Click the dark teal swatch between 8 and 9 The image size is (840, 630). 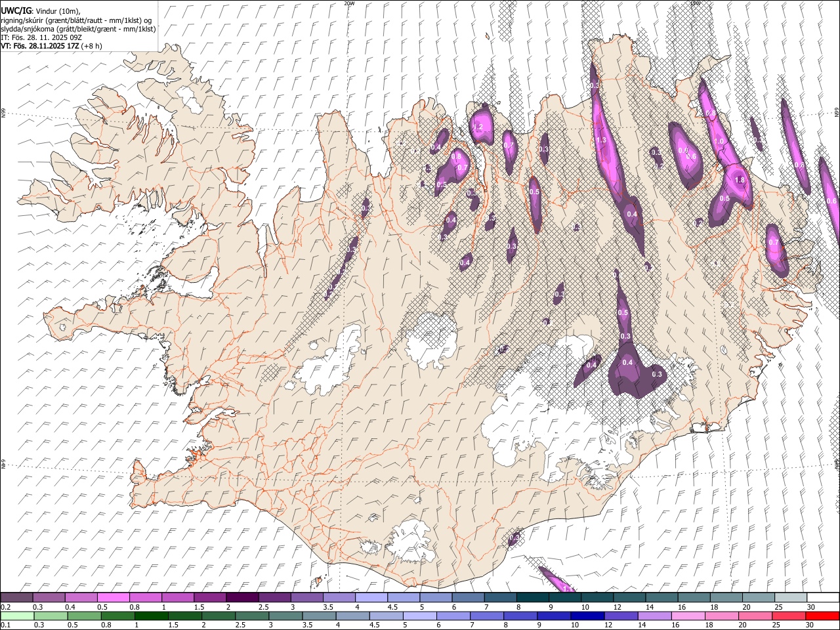(x=533, y=597)
